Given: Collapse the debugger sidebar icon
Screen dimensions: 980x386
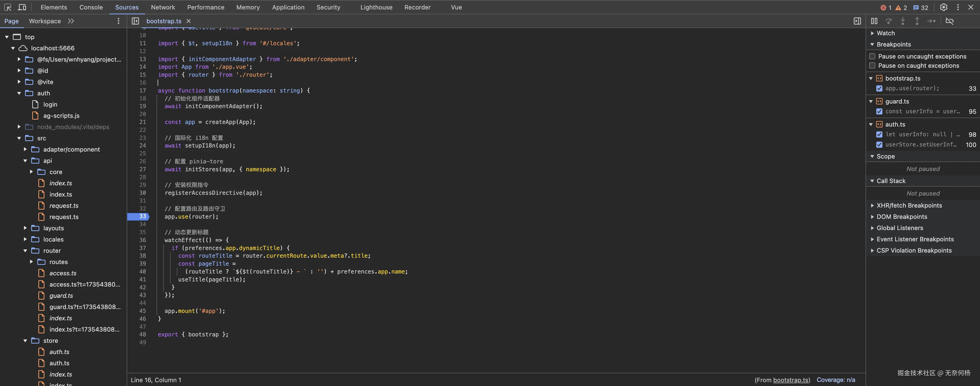Looking at the screenshot, I should point(857,21).
